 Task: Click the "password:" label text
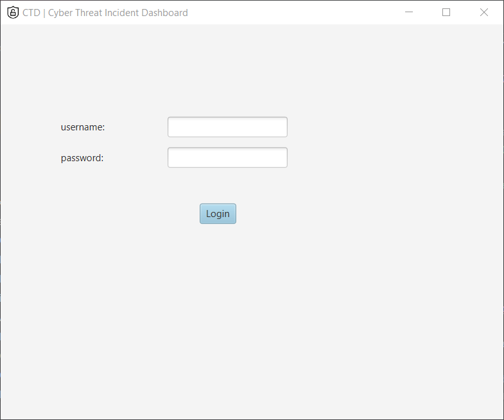[x=82, y=158]
